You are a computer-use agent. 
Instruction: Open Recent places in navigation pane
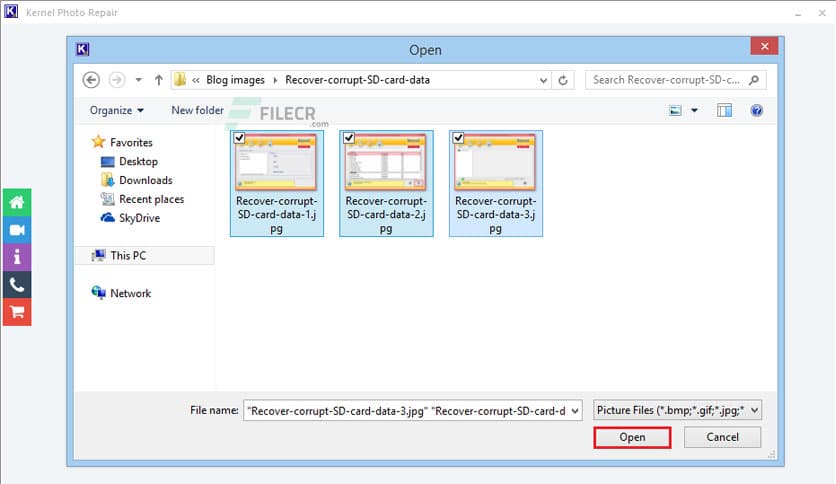[151, 199]
